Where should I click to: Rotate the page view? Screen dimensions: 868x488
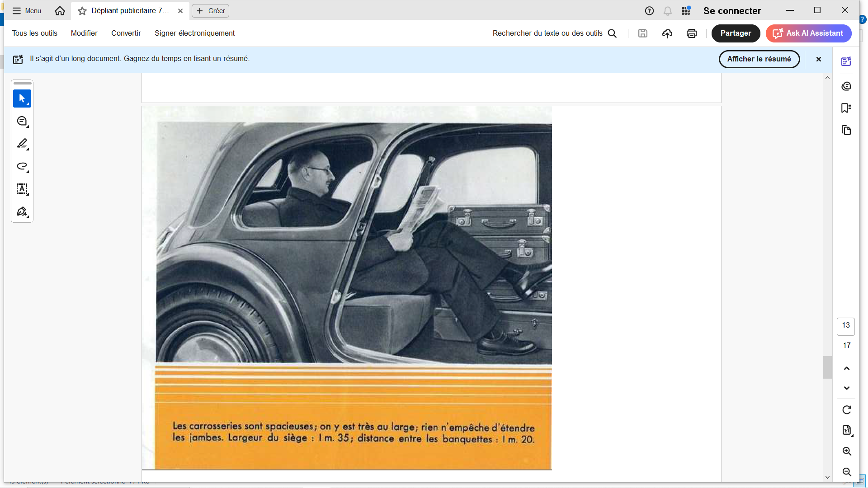[847, 410]
